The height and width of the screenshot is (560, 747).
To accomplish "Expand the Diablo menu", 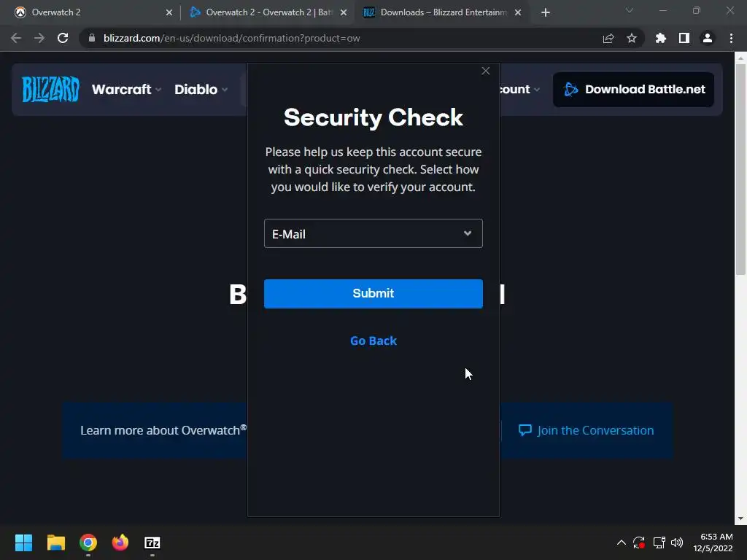I will click(x=201, y=90).
